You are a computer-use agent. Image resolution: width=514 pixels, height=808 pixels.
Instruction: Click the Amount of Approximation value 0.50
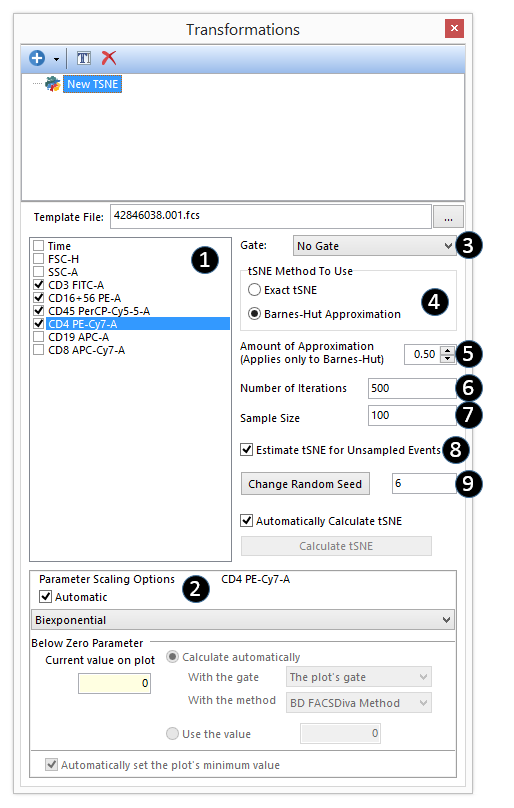tap(424, 354)
